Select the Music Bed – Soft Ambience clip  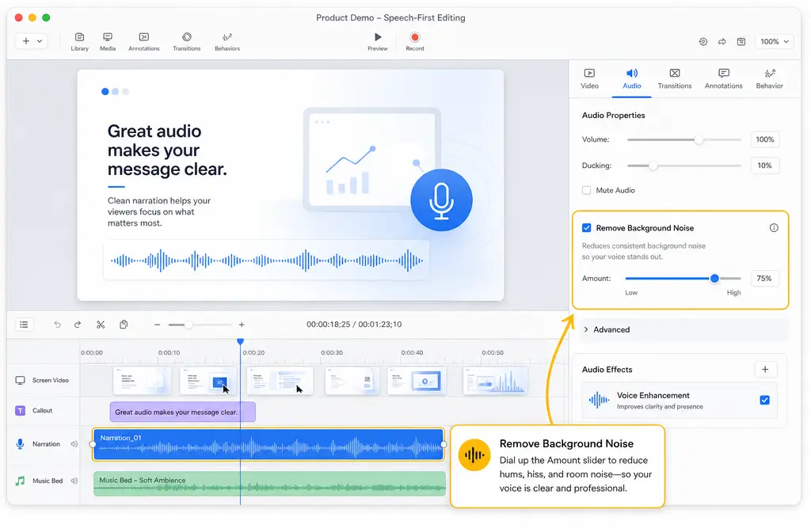pyautogui.click(x=269, y=484)
